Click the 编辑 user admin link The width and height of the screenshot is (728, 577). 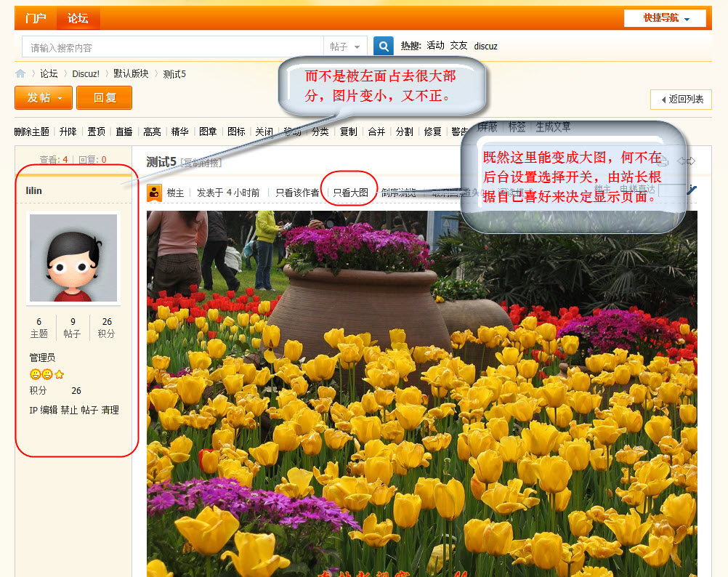click(x=49, y=411)
